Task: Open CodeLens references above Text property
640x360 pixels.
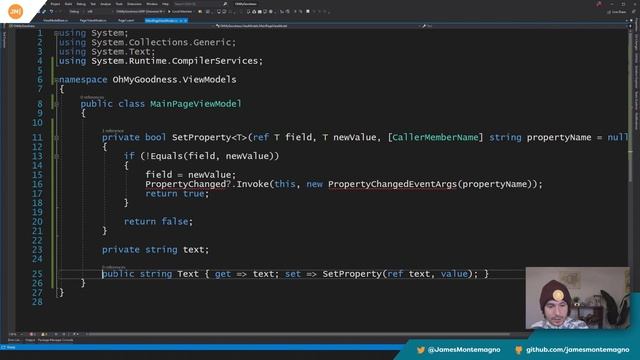Action: (x=113, y=267)
